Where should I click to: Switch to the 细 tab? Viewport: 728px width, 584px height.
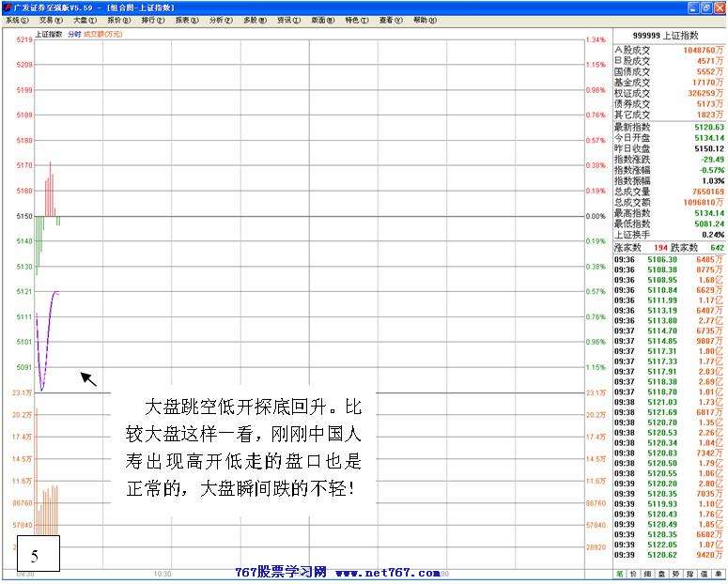649,573
